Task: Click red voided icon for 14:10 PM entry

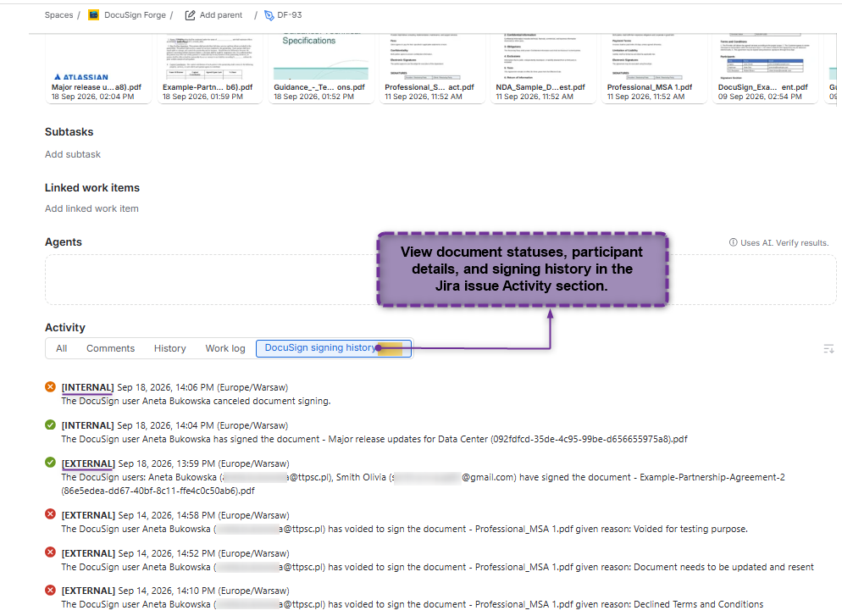Action: 51,591
